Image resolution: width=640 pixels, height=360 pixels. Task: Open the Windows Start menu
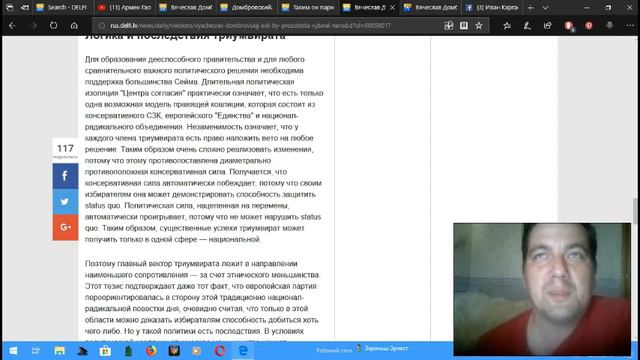coord(13,351)
